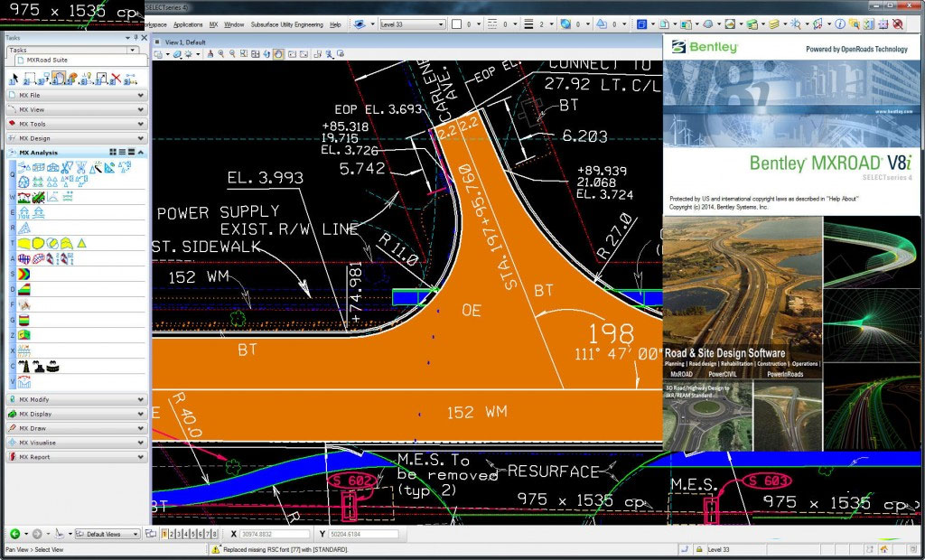Open the Applications menu
Screen dimensions: 925x560
188,24
